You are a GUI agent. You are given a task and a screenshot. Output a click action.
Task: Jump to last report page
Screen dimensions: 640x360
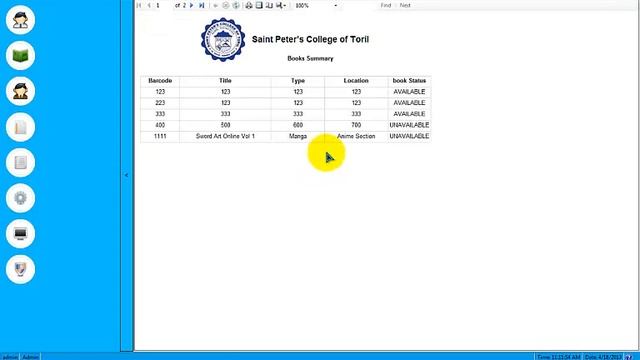[x=202, y=5]
